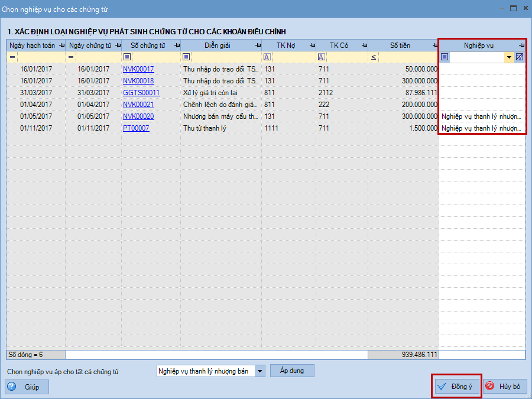Cancel using the Hủy bỏ button
Screen dimensions: 532x399
[504, 387]
